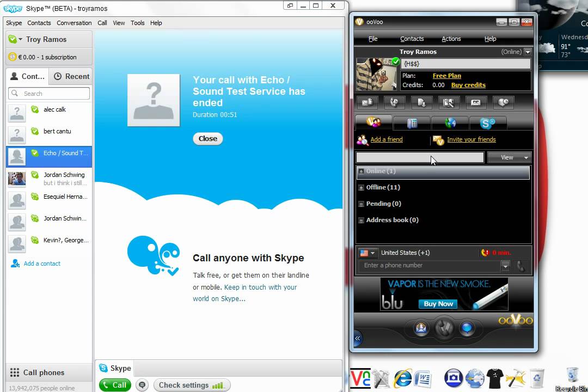This screenshot has width=588, height=392.
Task: Open ooVoo Contacts menu
Action: (412, 39)
